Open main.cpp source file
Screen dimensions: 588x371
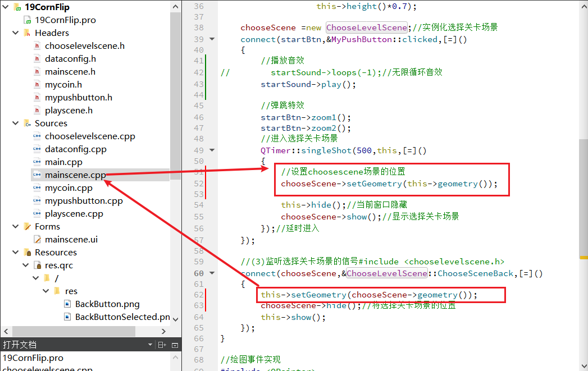coord(64,162)
